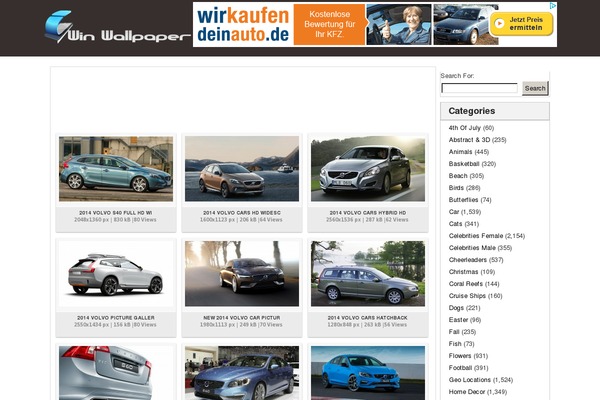Open the Beach category

(x=458, y=176)
